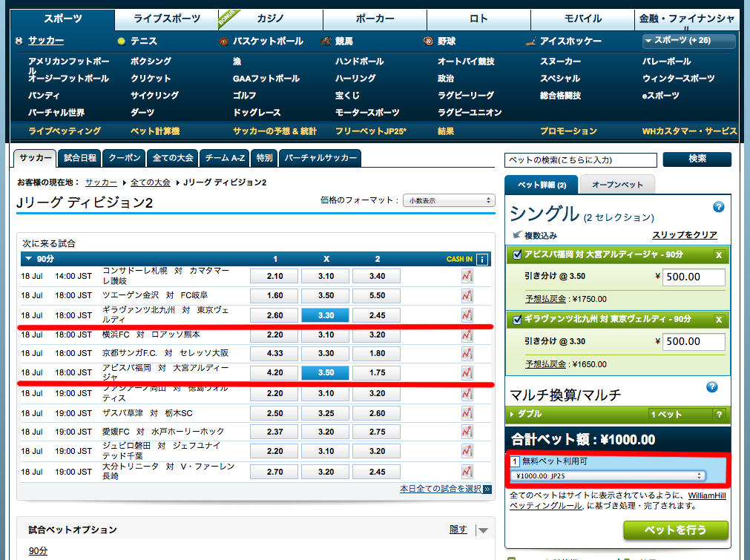Open stats chart icon for コンサドーレ札幌 match

pos(467,276)
